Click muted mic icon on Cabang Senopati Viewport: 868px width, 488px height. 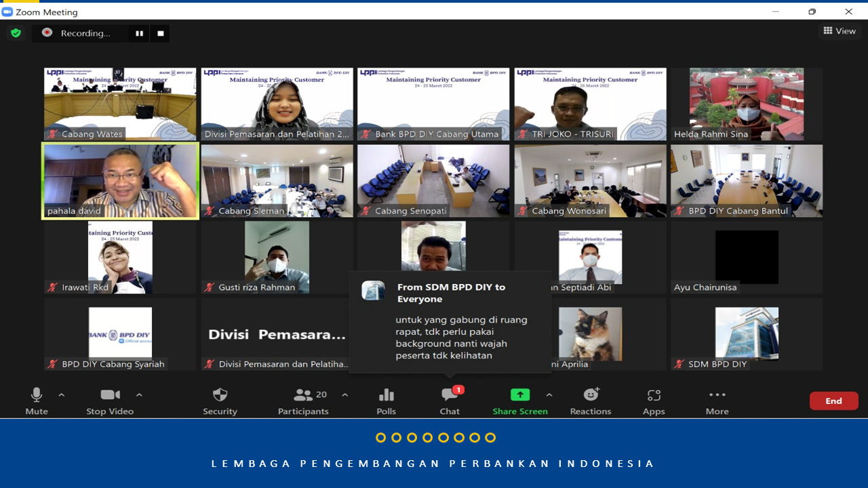pyautogui.click(x=366, y=211)
